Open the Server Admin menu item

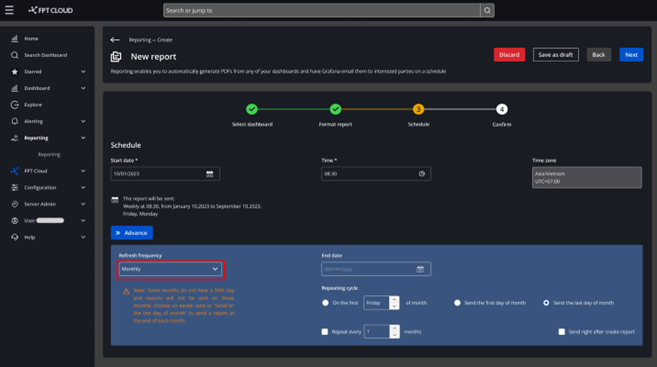point(40,204)
